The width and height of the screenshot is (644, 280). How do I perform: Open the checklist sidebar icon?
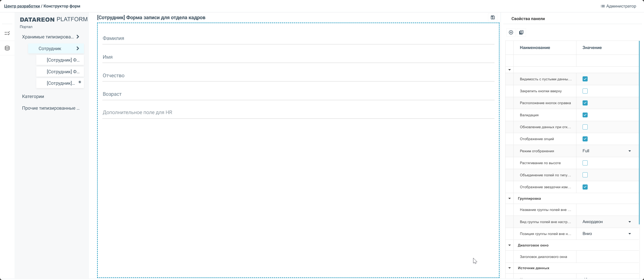click(x=7, y=33)
